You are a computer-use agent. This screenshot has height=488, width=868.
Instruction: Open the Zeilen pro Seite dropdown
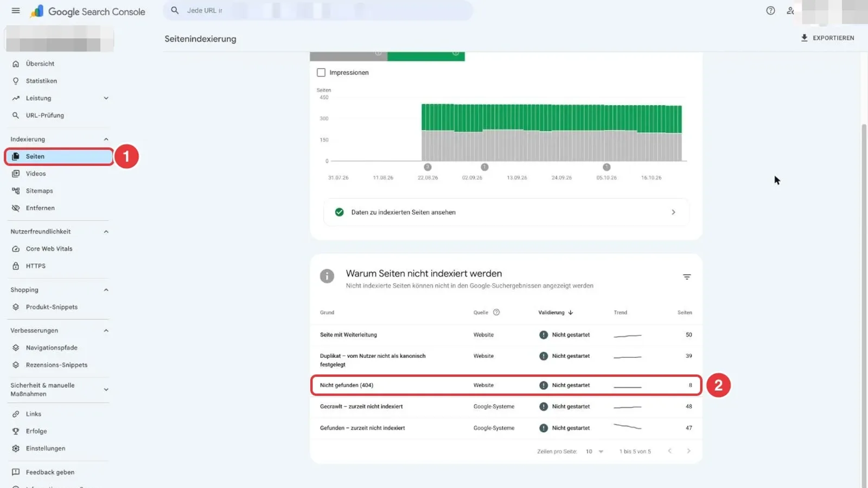(x=595, y=452)
